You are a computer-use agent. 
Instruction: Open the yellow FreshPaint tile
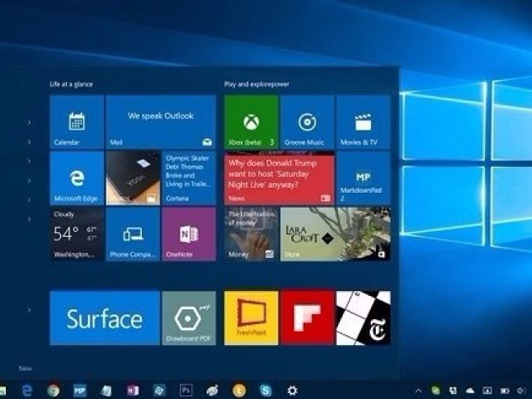[251, 318]
